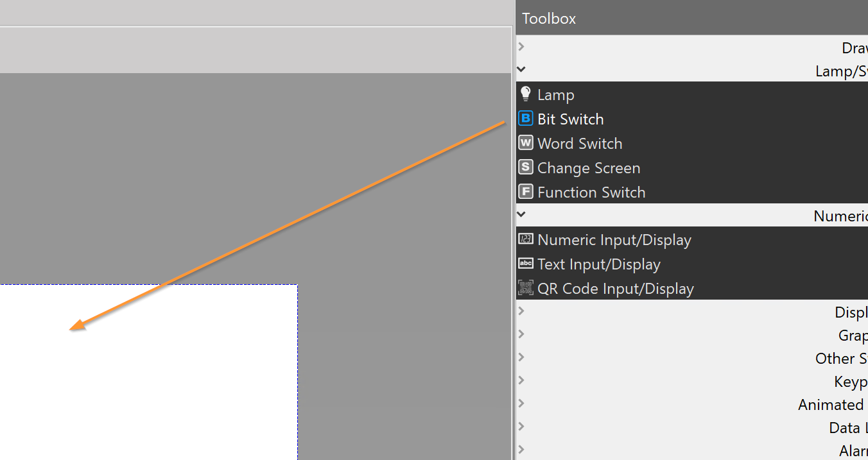Click the Toolbox panel title
Screen dimensions: 868x460
coord(549,19)
